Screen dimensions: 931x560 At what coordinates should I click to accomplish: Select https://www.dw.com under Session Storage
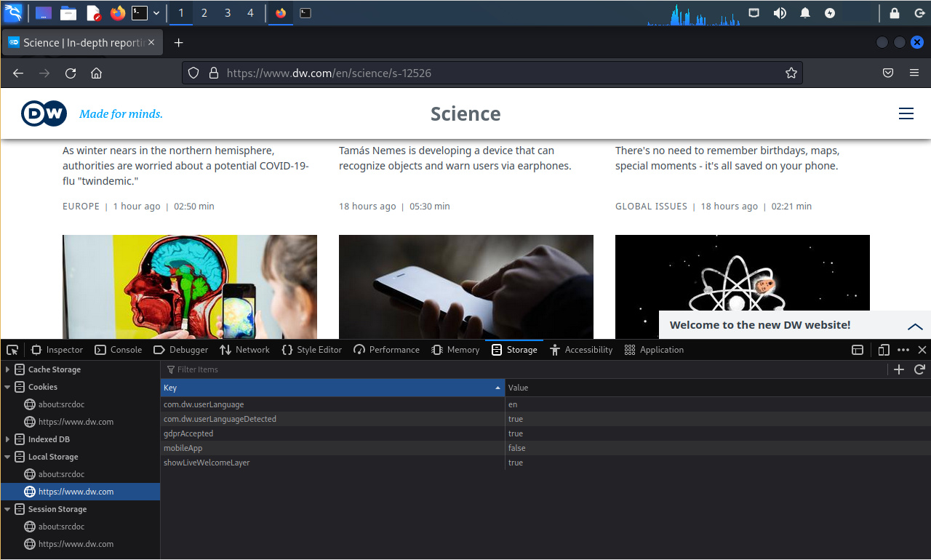point(76,544)
